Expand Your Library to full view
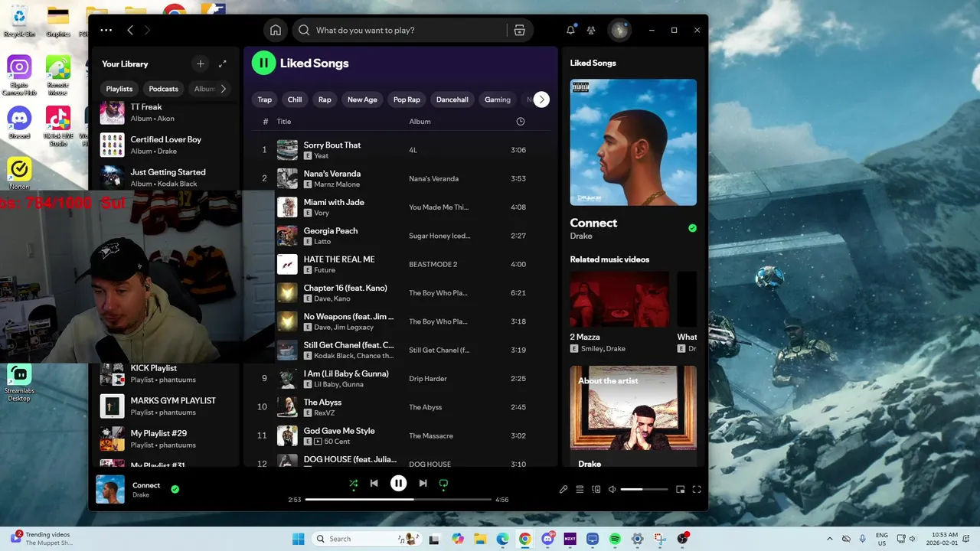This screenshot has height=551, width=980. pos(222,64)
